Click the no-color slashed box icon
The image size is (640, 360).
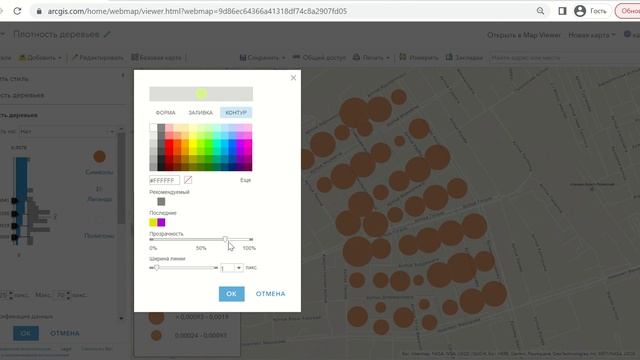(x=188, y=180)
